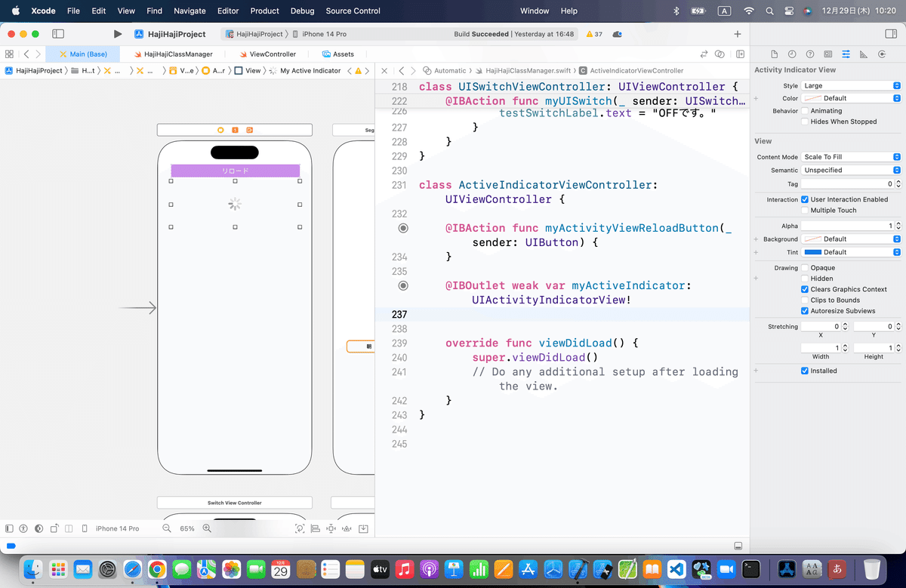Toggle the document outline icon

(9, 529)
